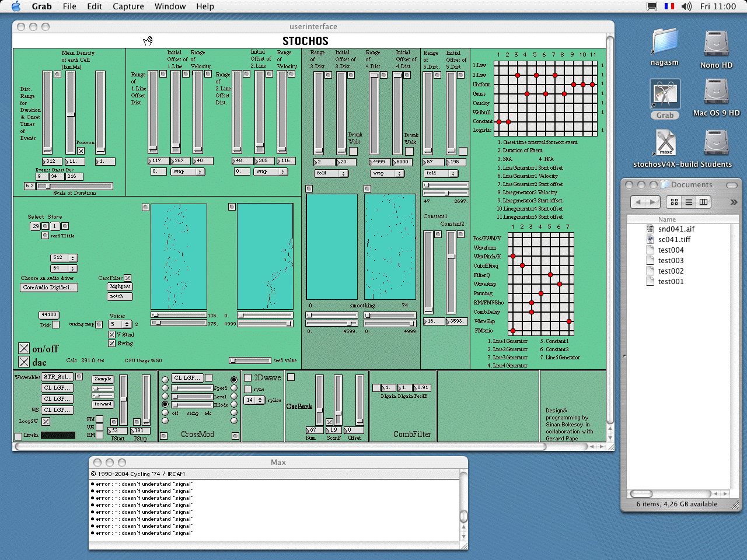
Task: Switch Documents window to icon view
Action: pos(674,202)
